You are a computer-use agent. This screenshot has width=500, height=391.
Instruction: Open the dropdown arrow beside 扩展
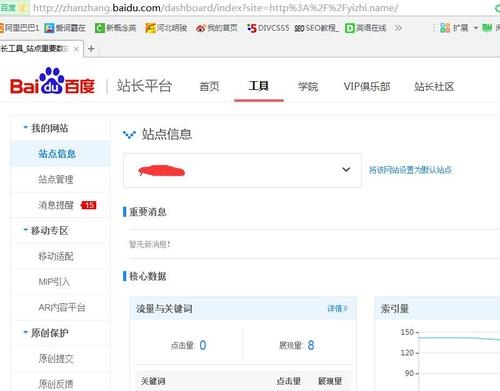click(x=476, y=28)
